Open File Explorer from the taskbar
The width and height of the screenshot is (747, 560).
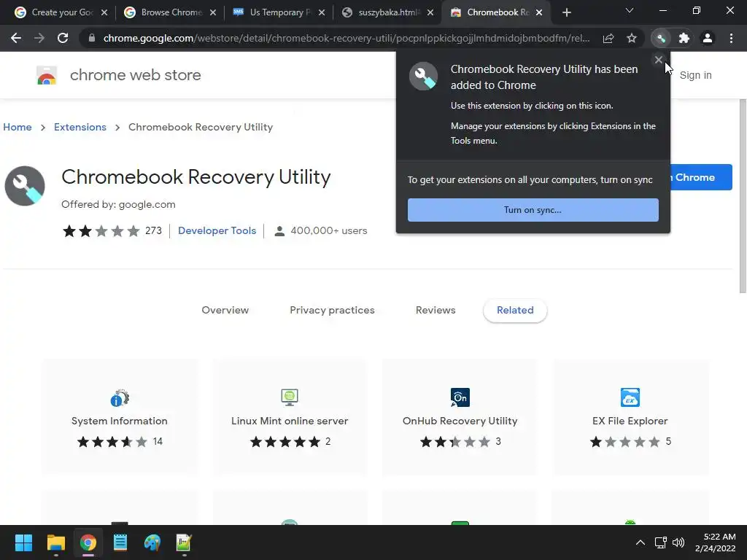click(55, 542)
